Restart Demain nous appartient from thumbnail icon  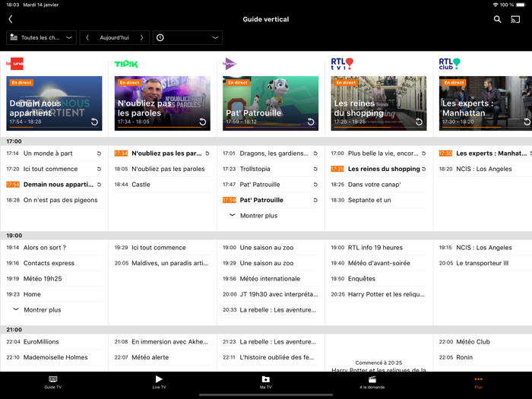(94, 122)
